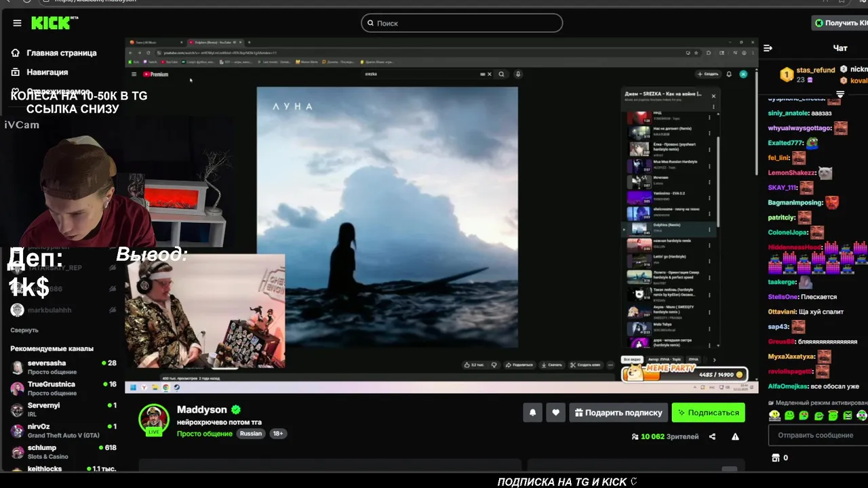Screen dimensions: 868x488
Task: Collapse the chat panel with arrow icon
Action: point(768,48)
